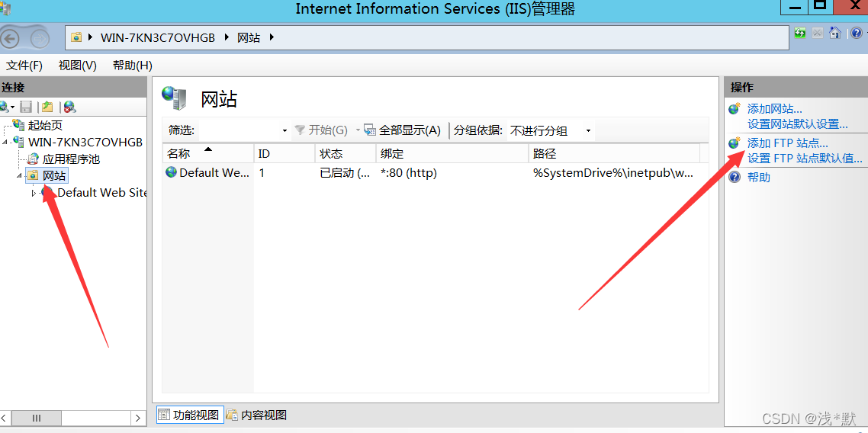
Task: Click the Connections pane scroll right arrow
Action: [x=138, y=418]
